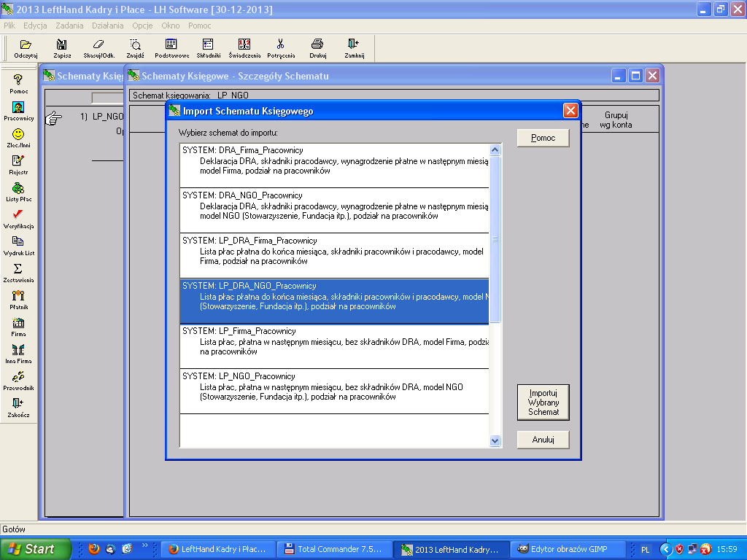Image resolution: width=747 pixels, height=560 pixels.
Task: Open the Plik menu
Action: [9, 26]
